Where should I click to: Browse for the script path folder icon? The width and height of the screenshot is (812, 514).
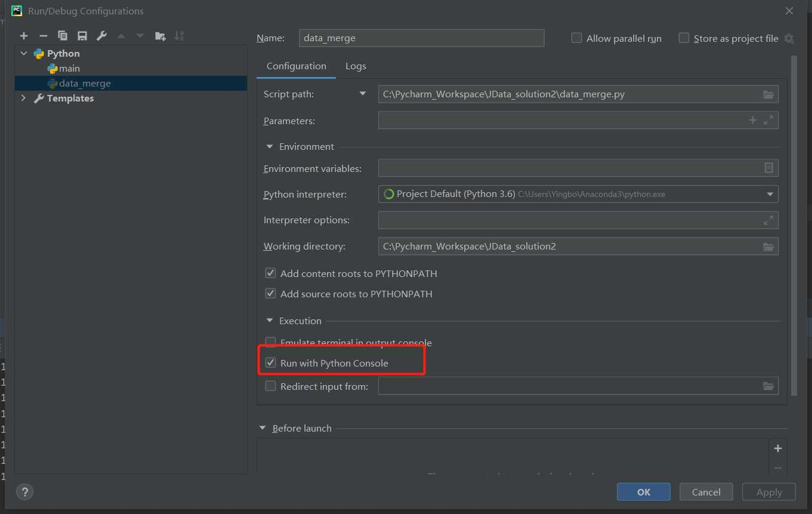[768, 94]
